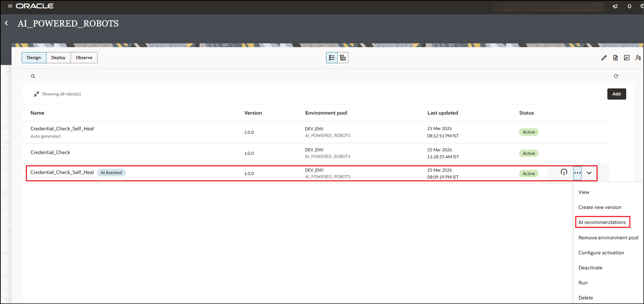Select Remove environment pool
The height and width of the screenshot is (304, 644).
click(x=608, y=238)
